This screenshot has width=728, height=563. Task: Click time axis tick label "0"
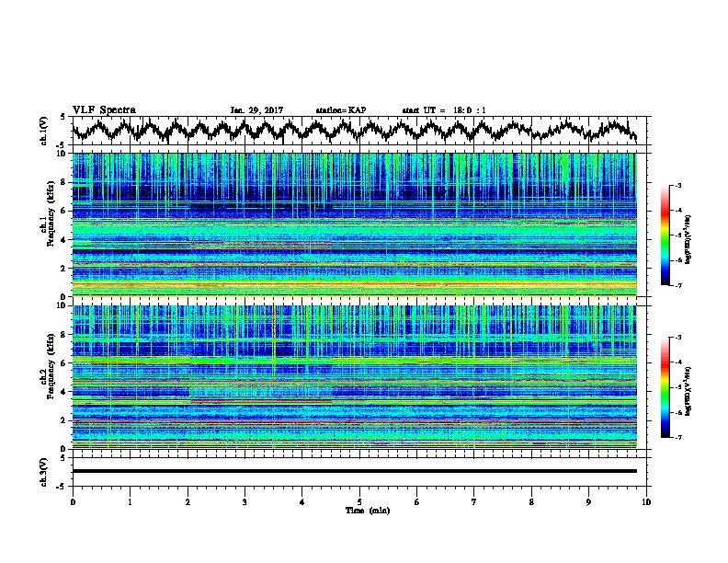(x=73, y=501)
